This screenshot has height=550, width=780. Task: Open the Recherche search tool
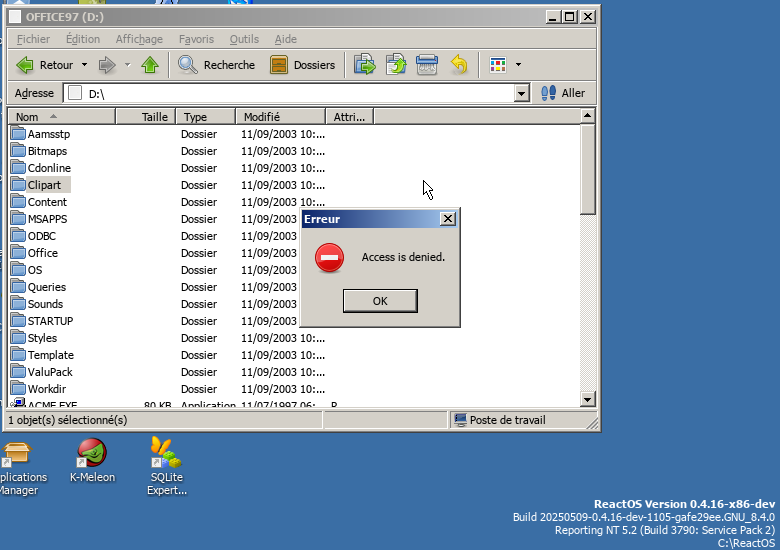(x=216, y=65)
